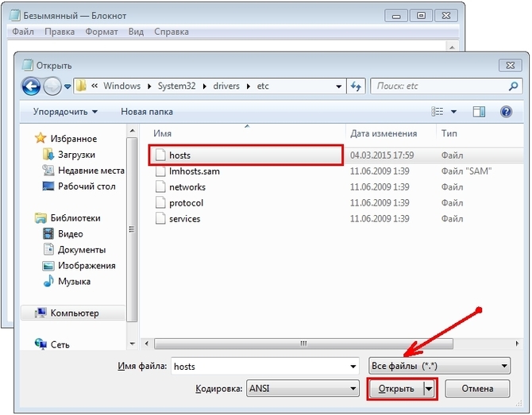Viewport: 532px width, 415px height.
Task: Click the change view icon
Action: [x=438, y=112]
